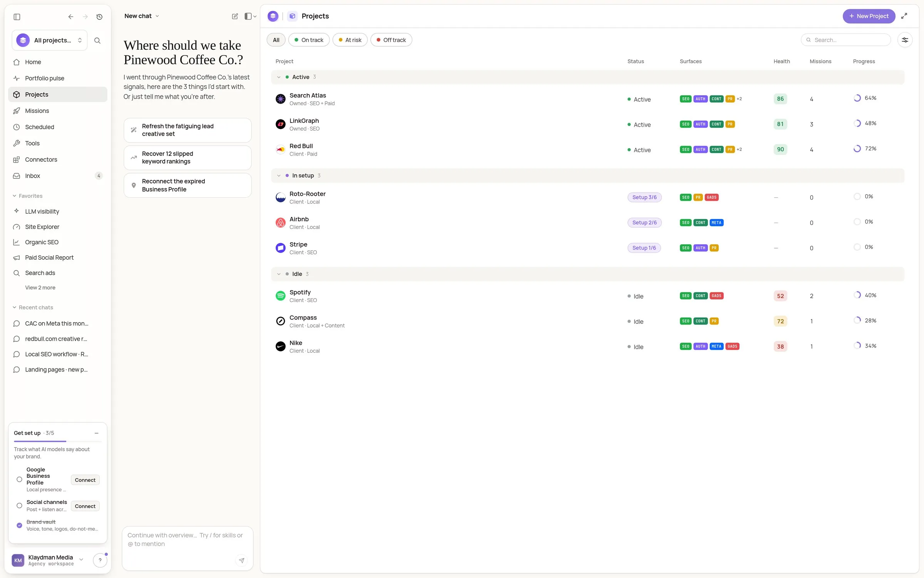Connect Google Business Profile
This screenshot has height=578, width=924.
point(85,480)
